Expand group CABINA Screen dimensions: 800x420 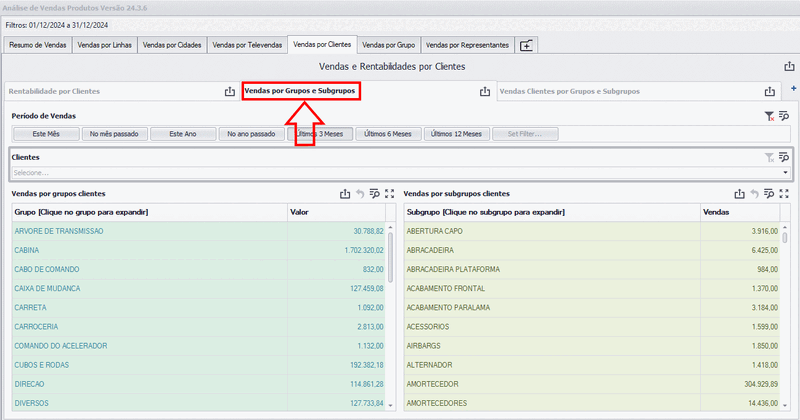pos(27,251)
